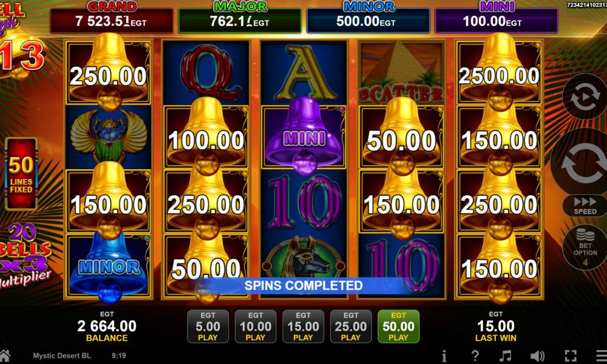Click the 50 LINES FIXED indicator
Screen dimensions: 607x364
pyautogui.click(x=21, y=174)
